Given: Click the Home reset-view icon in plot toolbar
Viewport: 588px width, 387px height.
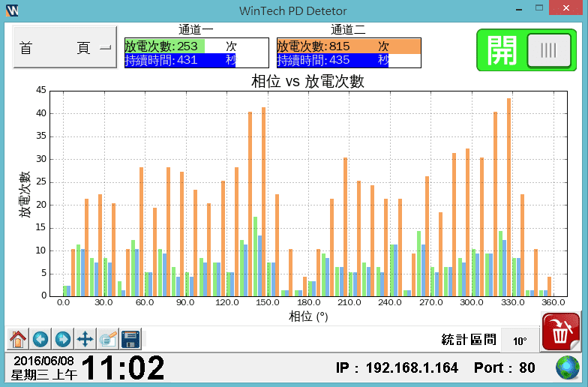Looking at the screenshot, I should pos(17,339).
